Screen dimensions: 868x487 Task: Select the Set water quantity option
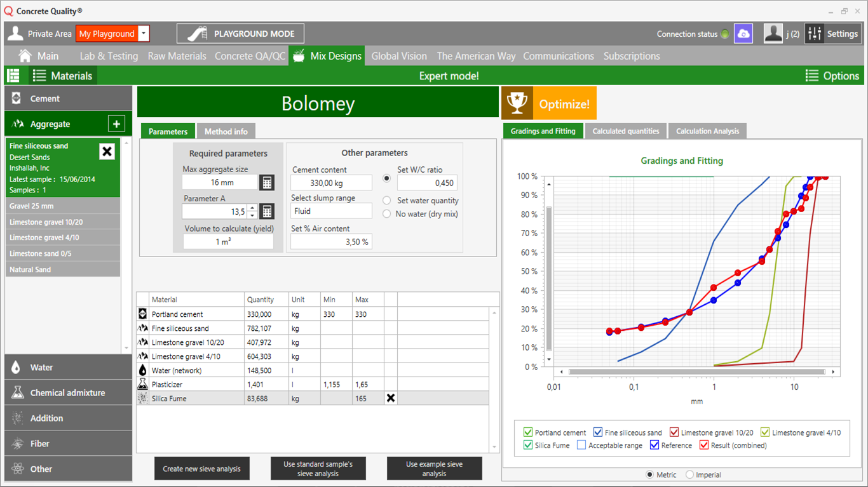386,201
